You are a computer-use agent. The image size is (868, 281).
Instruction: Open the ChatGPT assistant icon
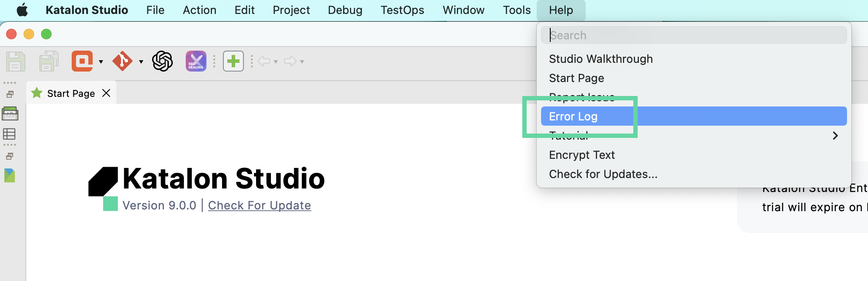[x=163, y=61]
